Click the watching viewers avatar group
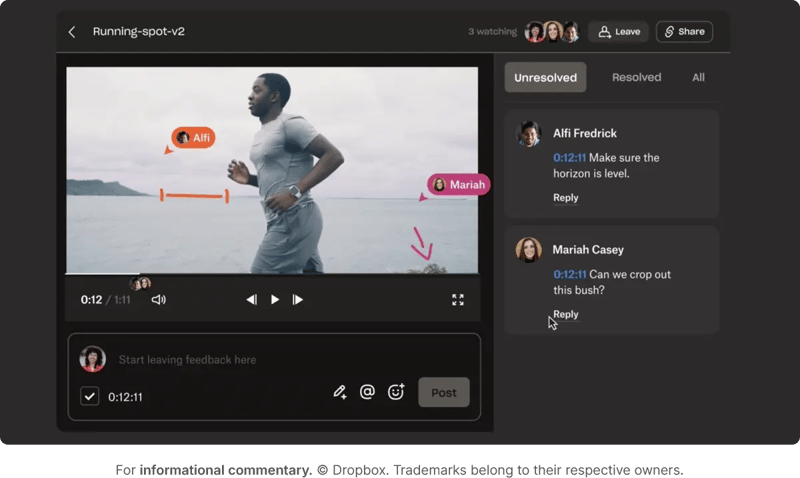The image size is (800, 478). 553,32
